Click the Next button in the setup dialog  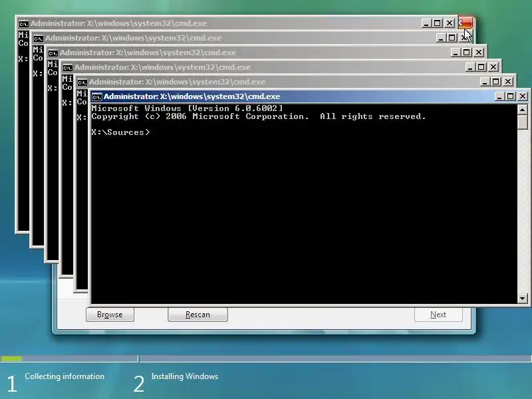(438, 315)
